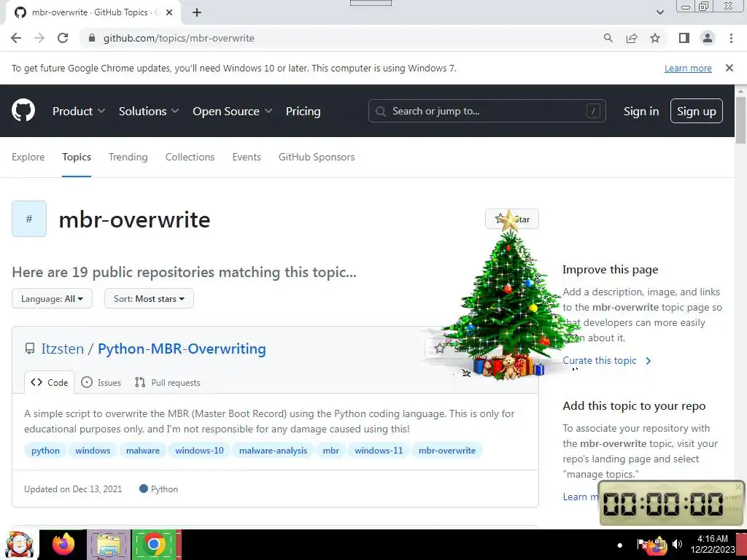This screenshot has height=560, width=747.
Task: Click the Chrome taskbar icon
Action: point(153,545)
